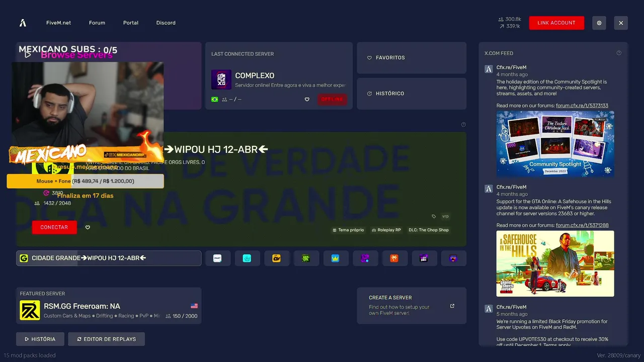Favorite the COMPLEXO server heart icon
The width and height of the screenshot is (644, 362).
tap(307, 100)
